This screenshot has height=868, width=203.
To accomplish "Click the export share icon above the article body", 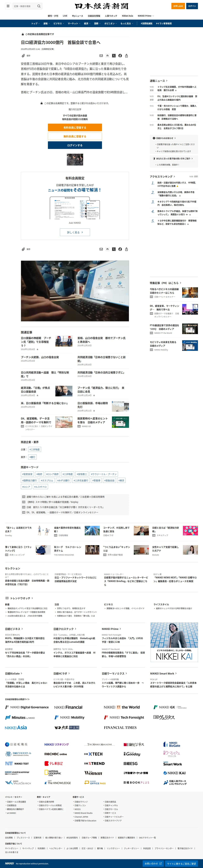I will tap(126, 56).
